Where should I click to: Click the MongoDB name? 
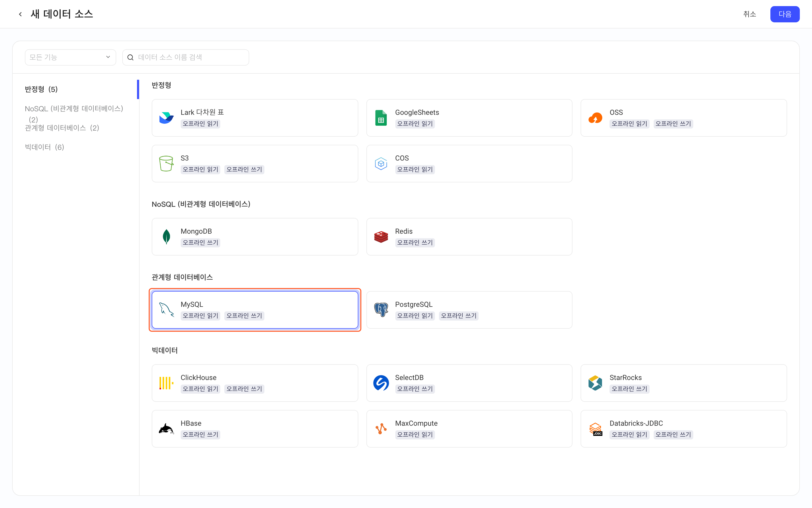point(196,231)
